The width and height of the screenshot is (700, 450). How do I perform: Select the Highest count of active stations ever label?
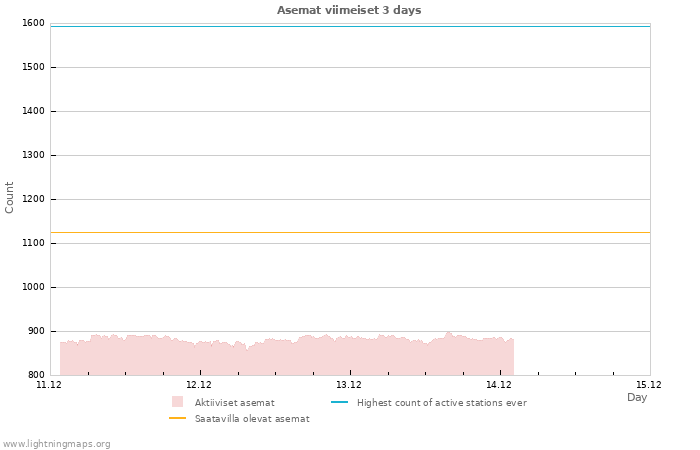(441, 402)
